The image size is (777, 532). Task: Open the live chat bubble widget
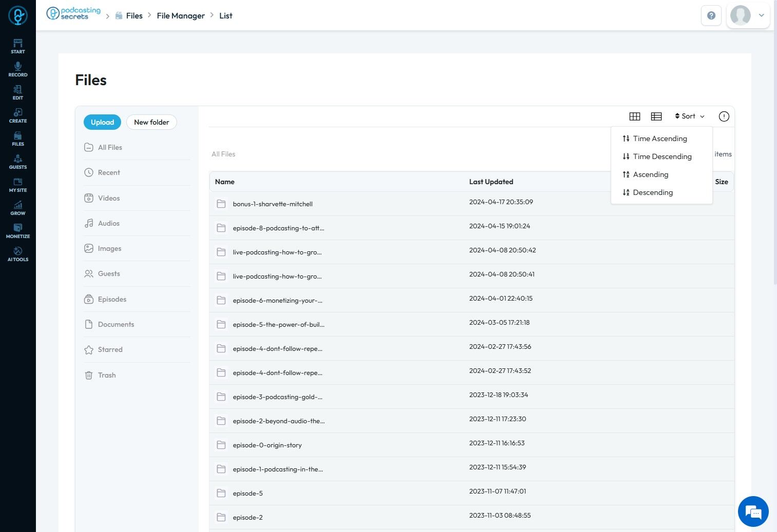click(753, 511)
